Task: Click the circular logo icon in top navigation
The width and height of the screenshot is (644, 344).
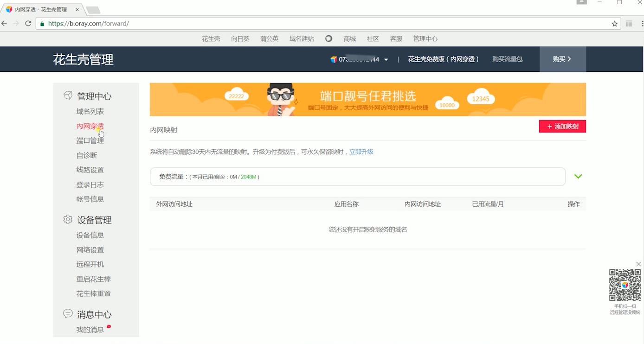Action: coord(328,38)
